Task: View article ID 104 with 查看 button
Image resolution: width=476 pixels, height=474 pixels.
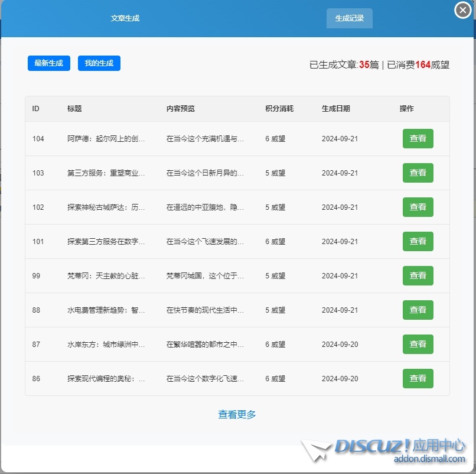Action: (418, 139)
